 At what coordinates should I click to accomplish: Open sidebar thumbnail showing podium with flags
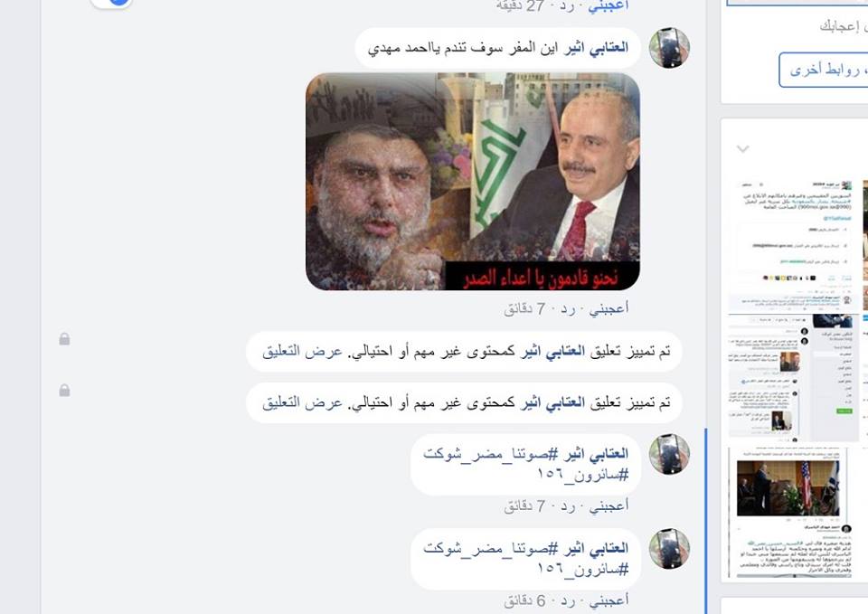[788, 487]
